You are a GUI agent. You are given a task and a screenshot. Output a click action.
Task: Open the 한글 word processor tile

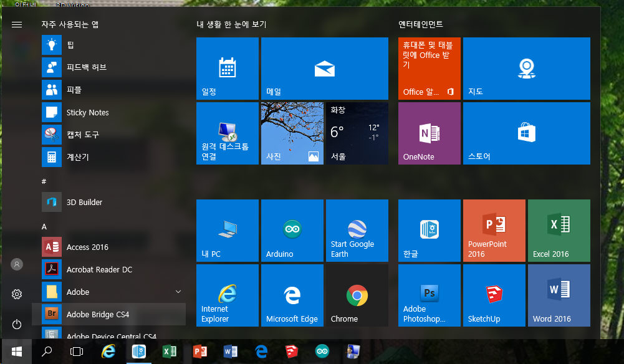pos(430,231)
